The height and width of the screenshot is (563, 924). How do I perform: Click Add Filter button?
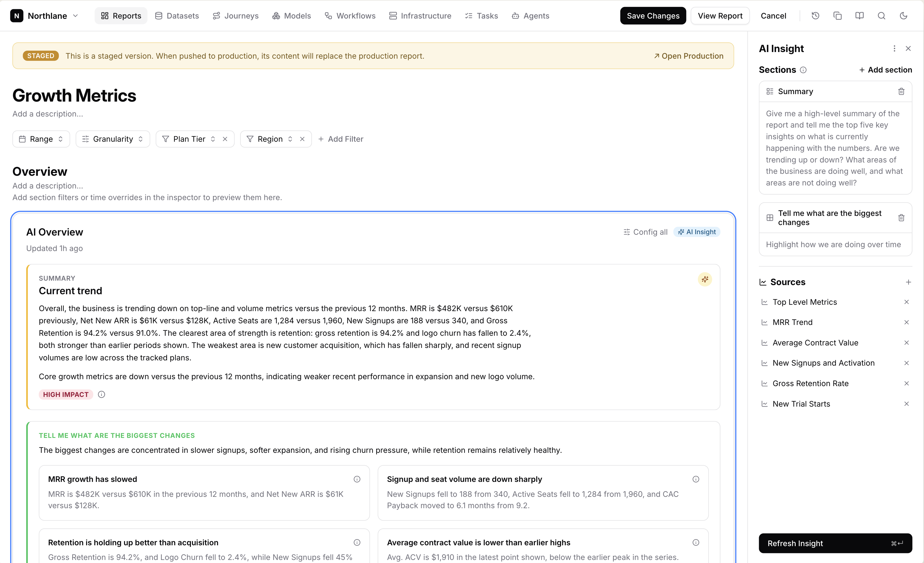point(341,139)
